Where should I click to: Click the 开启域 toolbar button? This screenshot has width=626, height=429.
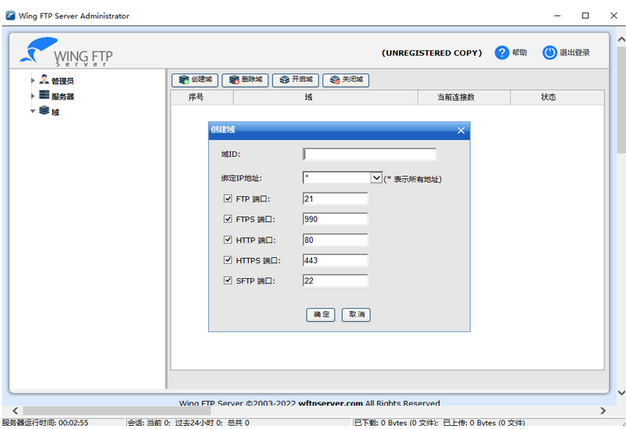[295, 80]
